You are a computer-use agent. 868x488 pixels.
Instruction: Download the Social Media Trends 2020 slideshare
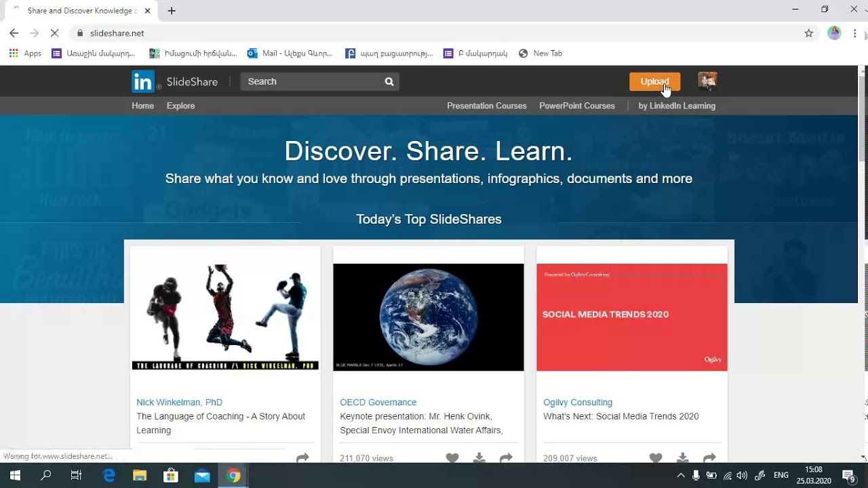[682, 458]
